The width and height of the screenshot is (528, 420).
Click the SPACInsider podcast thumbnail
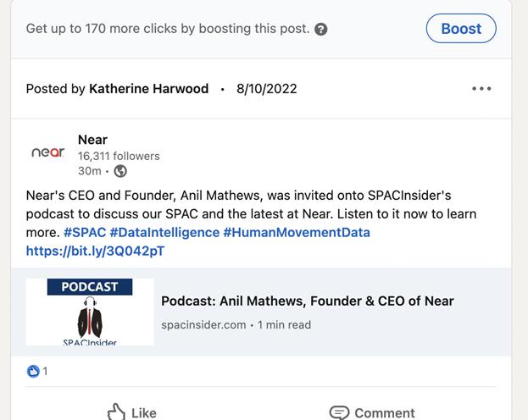tap(90, 312)
